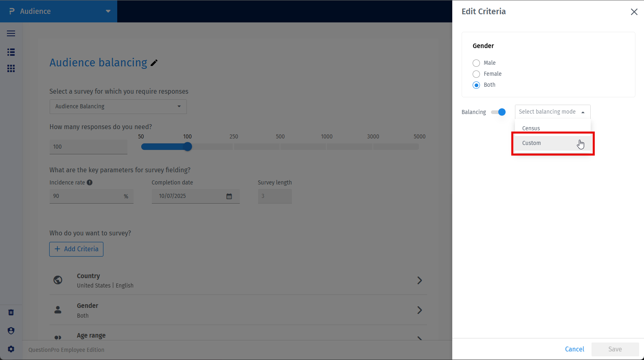Open the completion date calendar icon
The width and height of the screenshot is (644, 360).
[229, 196]
